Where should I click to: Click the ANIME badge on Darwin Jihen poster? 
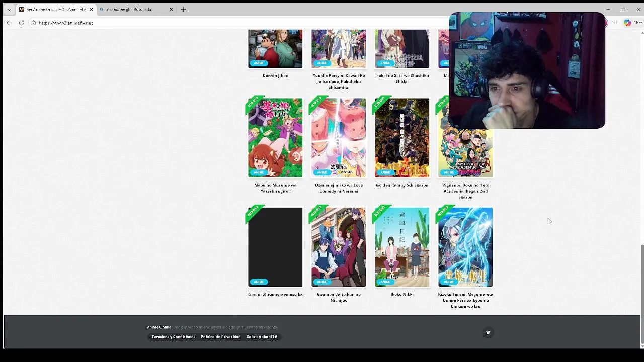click(259, 63)
